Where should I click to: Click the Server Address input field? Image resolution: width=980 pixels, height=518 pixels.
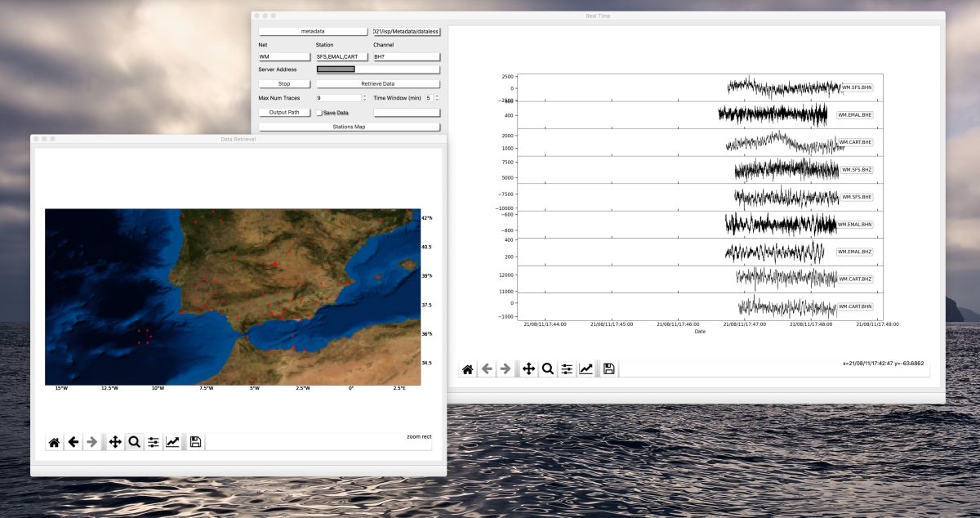tap(378, 69)
